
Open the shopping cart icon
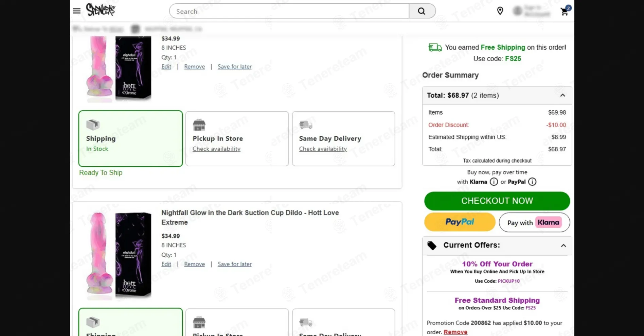tap(565, 11)
